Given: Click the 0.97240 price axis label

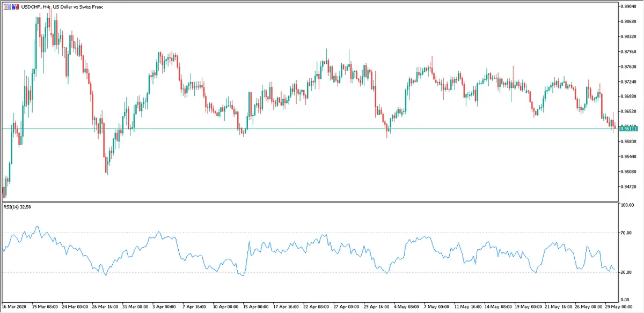Looking at the screenshot, I should click(x=630, y=81).
